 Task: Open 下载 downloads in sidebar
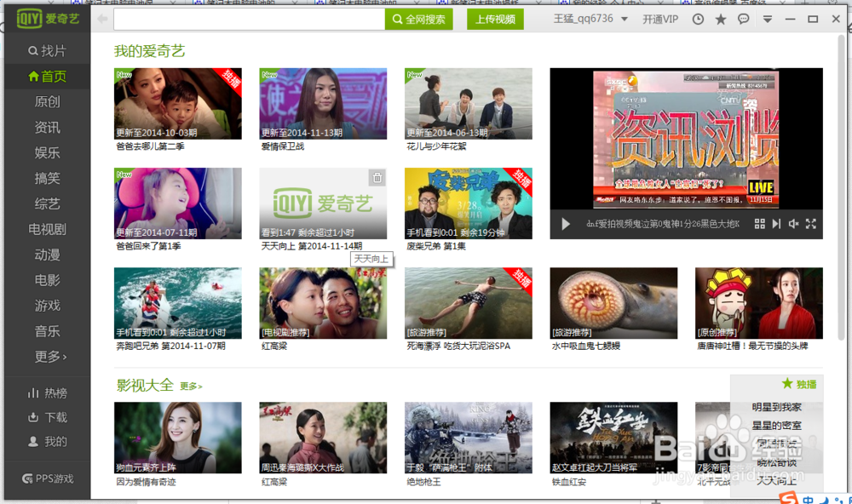(x=47, y=417)
